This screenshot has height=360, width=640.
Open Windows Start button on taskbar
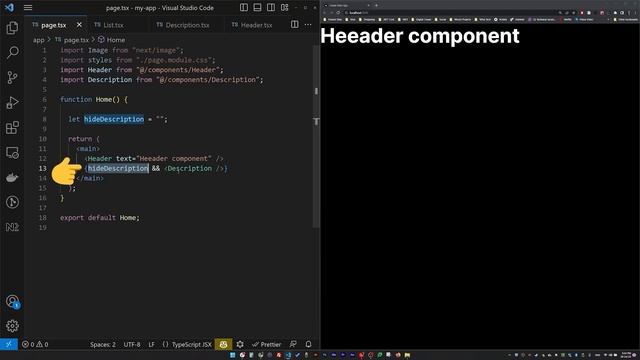tap(233, 355)
